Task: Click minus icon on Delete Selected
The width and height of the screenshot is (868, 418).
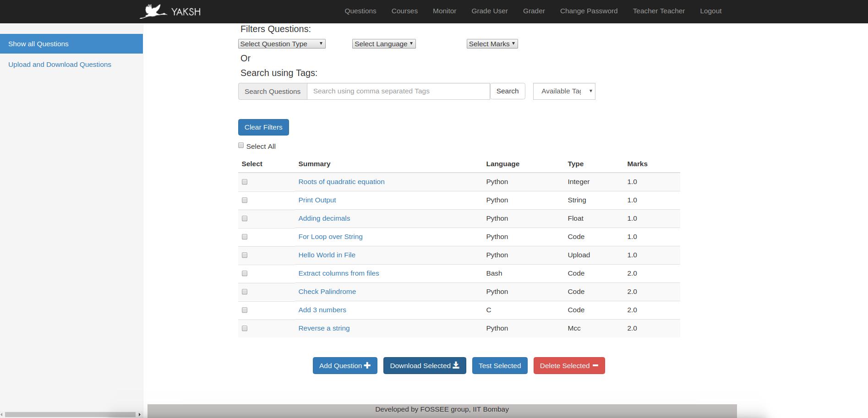Action: (595, 365)
